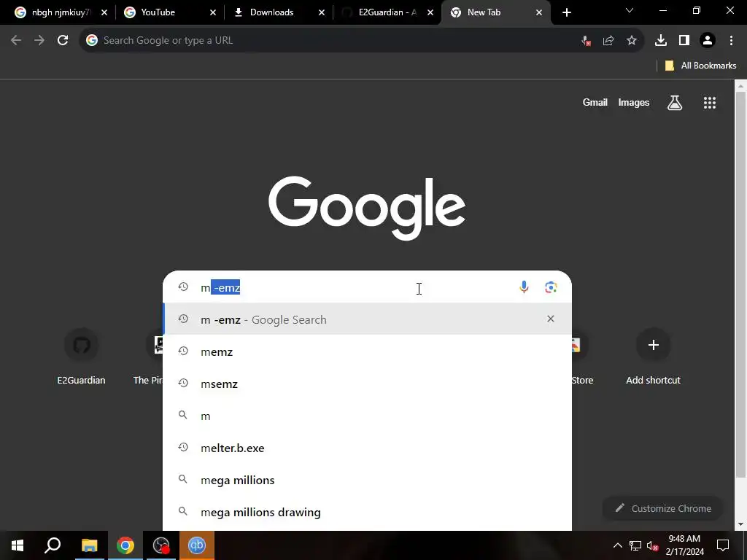Share this page icon in address bar

coord(608,41)
